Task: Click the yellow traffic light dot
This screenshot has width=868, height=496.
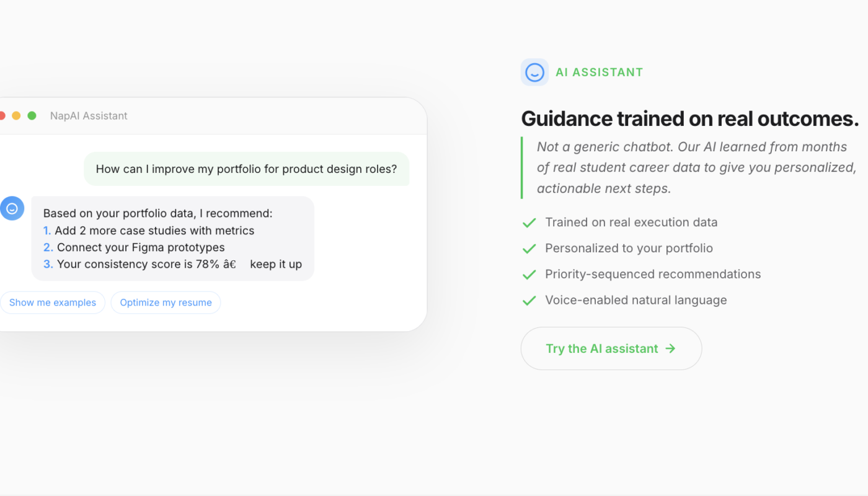Action: pos(16,115)
